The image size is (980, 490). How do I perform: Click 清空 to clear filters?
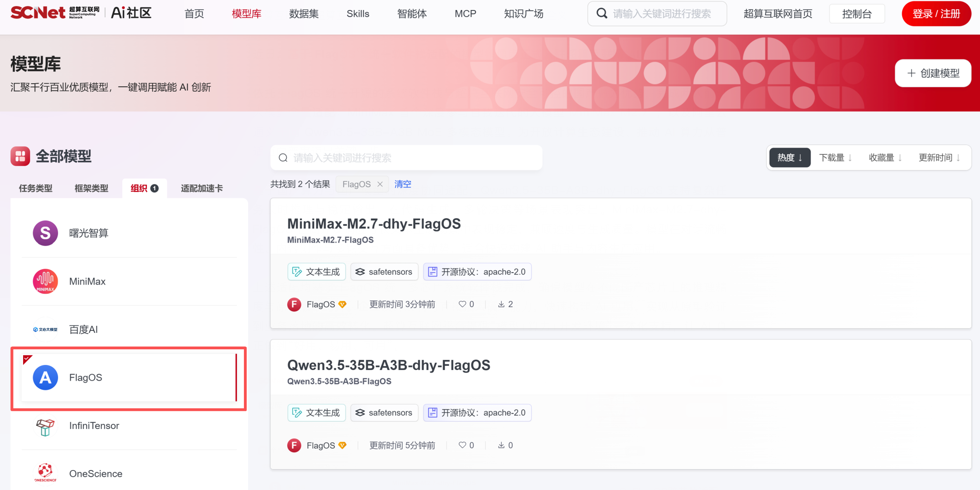402,184
